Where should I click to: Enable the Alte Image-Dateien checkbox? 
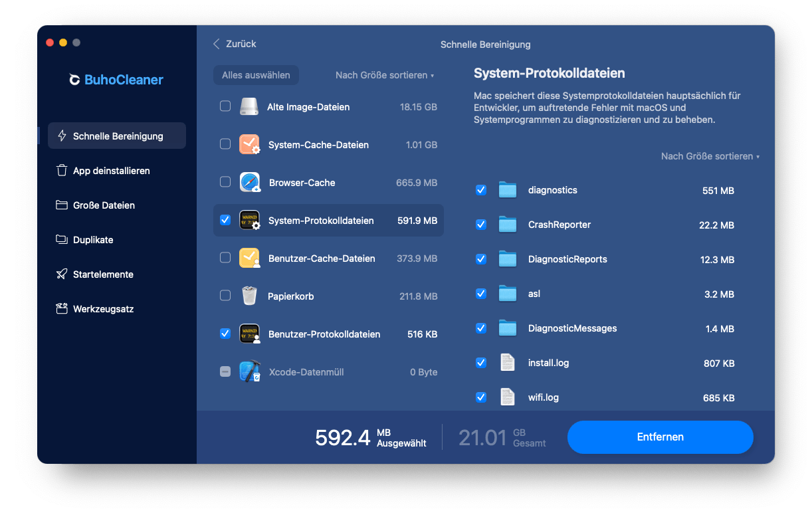(225, 106)
